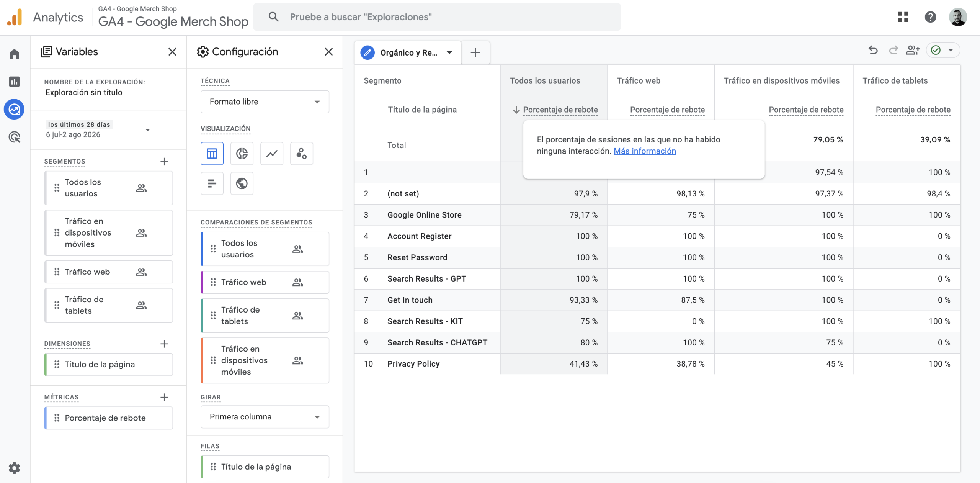
Task: Click the Título de la página column header
Action: click(x=422, y=110)
